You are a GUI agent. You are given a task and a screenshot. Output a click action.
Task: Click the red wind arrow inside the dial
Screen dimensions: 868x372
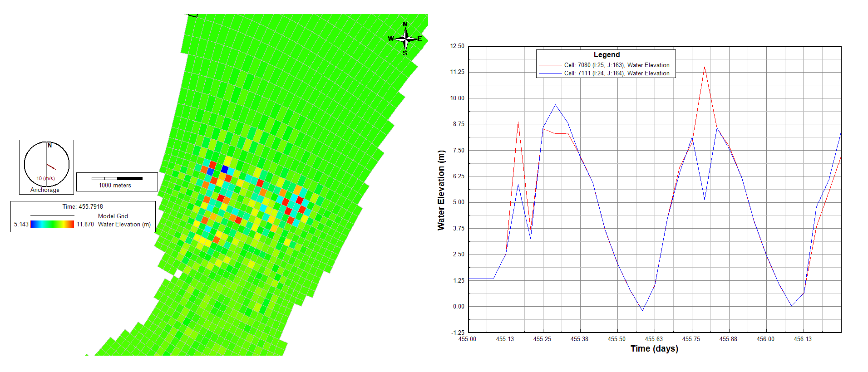coord(51,166)
